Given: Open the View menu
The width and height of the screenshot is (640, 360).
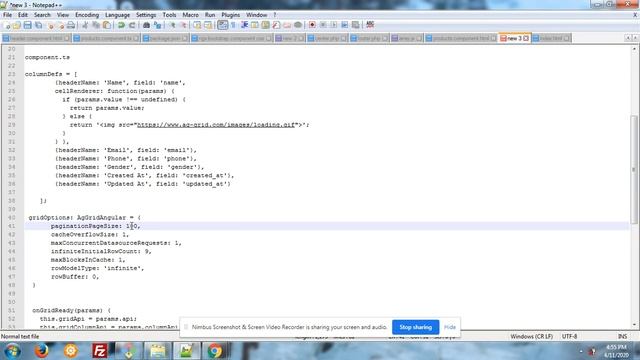Looking at the screenshot, I should (63, 15).
